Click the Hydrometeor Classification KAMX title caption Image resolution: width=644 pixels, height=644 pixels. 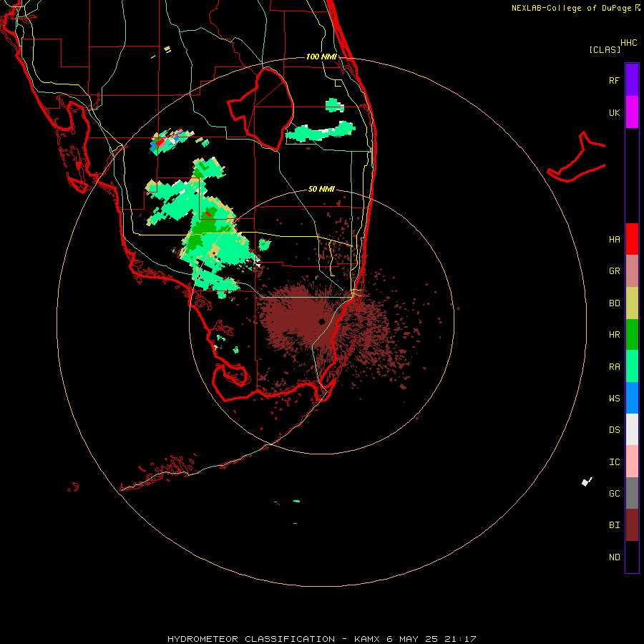pyautogui.click(x=321, y=639)
